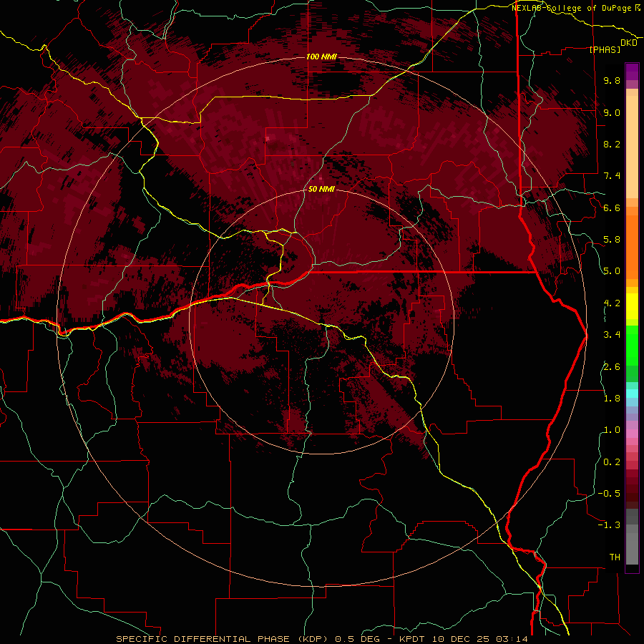Click the 8.2 value on the color scale
The height and width of the screenshot is (644, 644).
pos(612,144)
